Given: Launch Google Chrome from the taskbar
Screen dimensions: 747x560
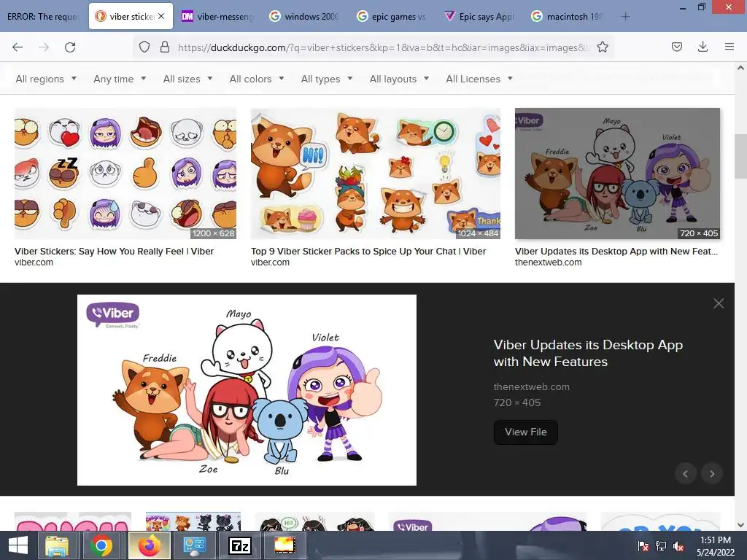Looking at the screenshot, I should click(101, 545).
